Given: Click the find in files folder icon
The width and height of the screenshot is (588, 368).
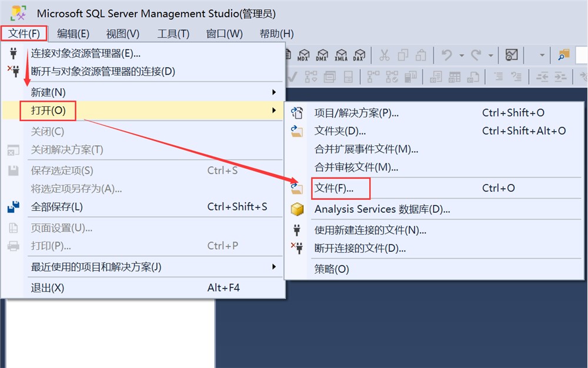Looking at the screenshot, I should (564, 55).
